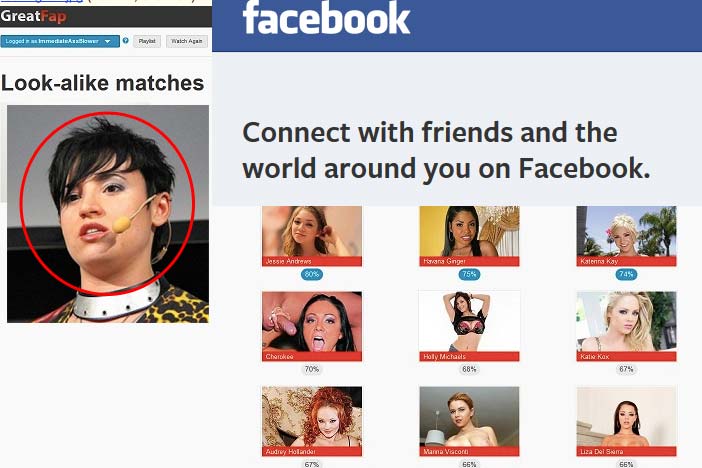
Task: Click the 70% match badge
Action: (x=312, y=369)
